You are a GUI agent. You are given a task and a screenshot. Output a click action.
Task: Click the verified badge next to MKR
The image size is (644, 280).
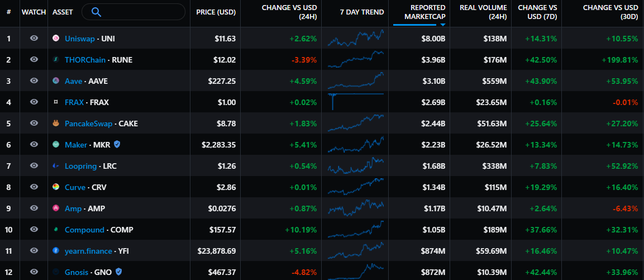coord(117,145)
